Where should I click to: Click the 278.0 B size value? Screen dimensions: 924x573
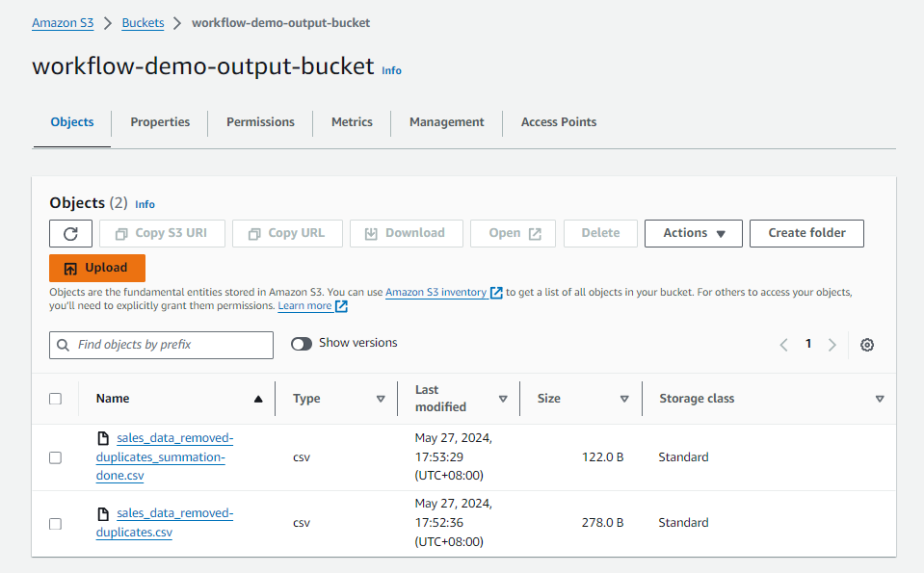click(602, 523)
